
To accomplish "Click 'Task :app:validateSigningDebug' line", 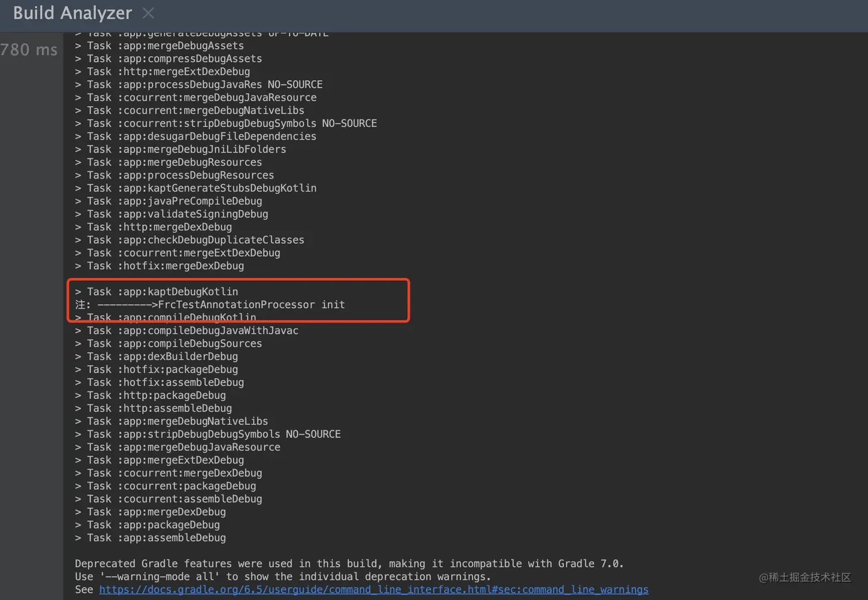I will pyautogui.click(x=172, y=214).
